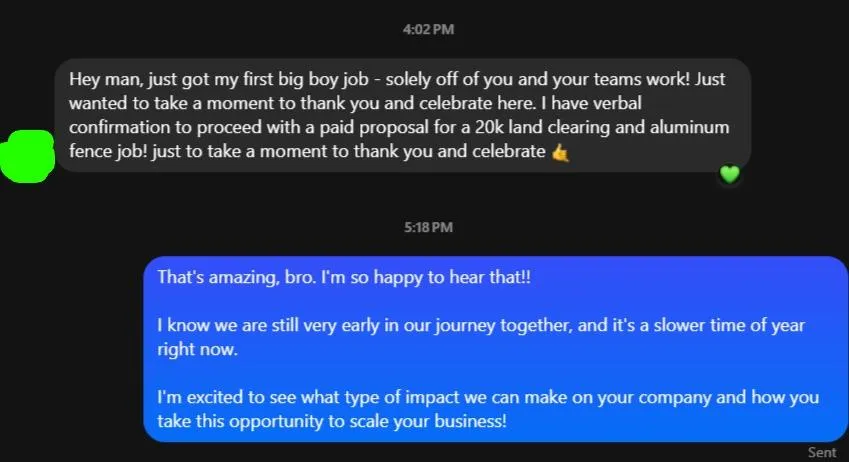Click the "right now." text in blue bubble
The width and height of the screenshot is (849, 462).
coord(197,349)
